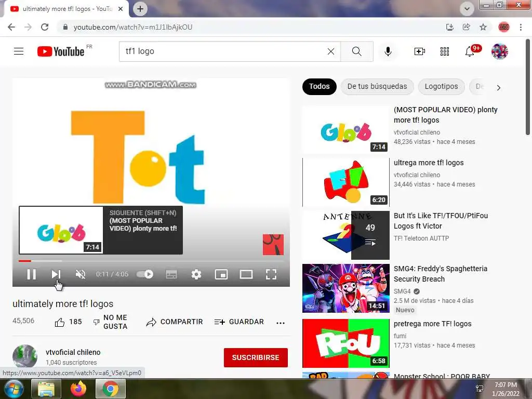This screenshot has height=399, width=532.
Task: Clear the search box with the X
Action: click(331, 51)
